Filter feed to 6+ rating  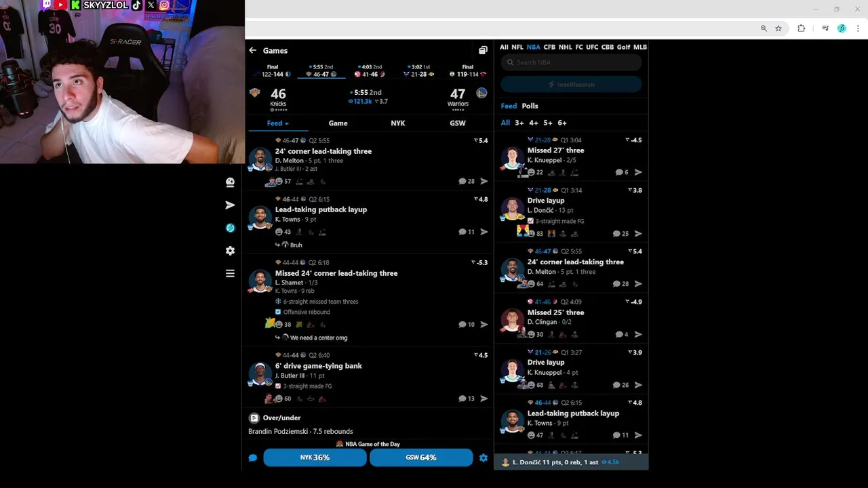(x=562, y=123)
